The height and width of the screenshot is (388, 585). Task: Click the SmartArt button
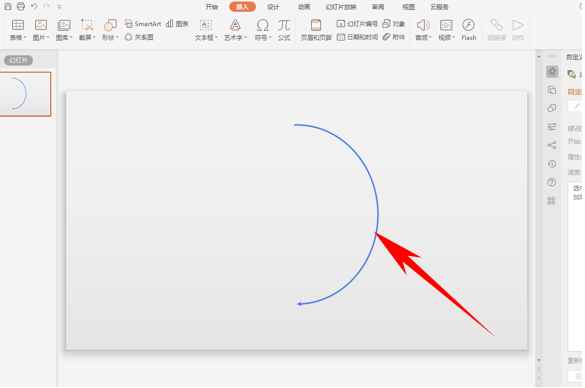143,24
